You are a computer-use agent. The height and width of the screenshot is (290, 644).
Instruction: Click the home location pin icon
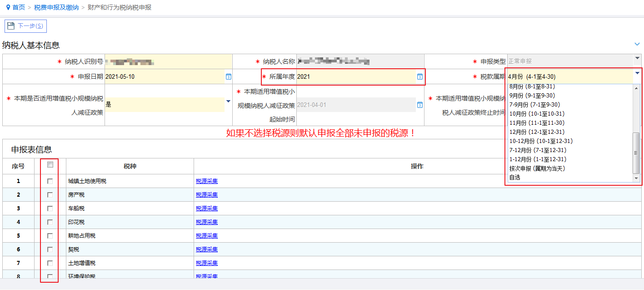[x=8, y=8]
